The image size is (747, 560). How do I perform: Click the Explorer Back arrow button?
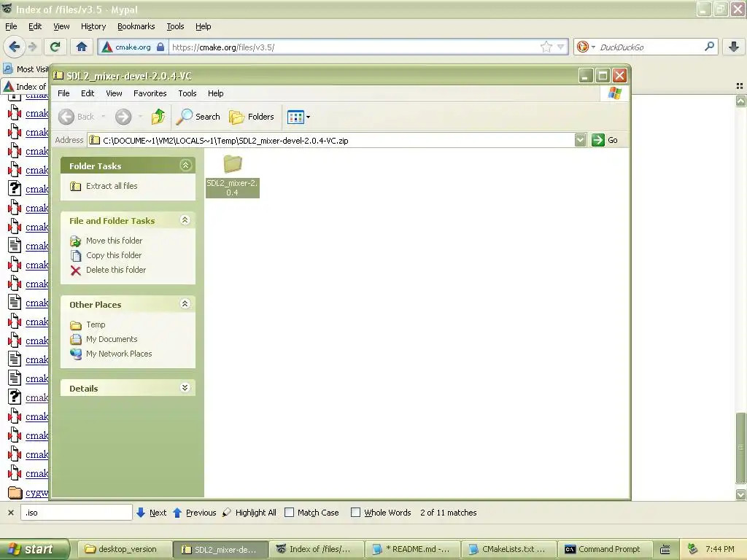pos(66,117)
